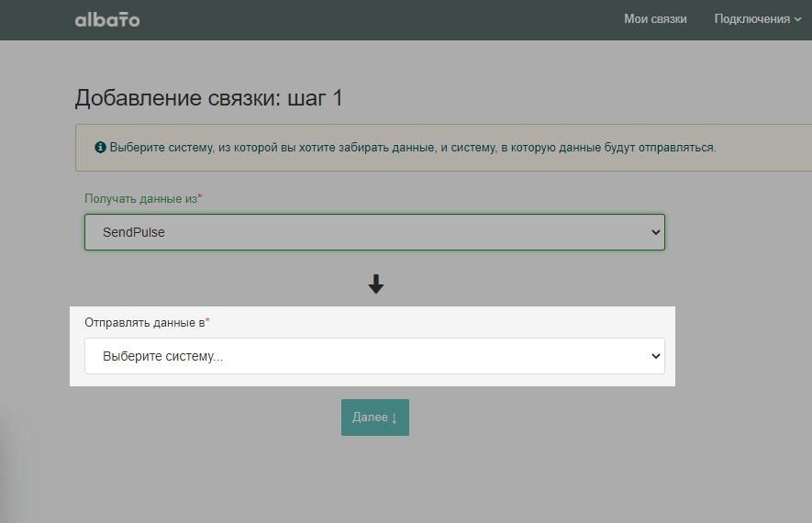Click the Добавление связки: шаг 1 heading

point(208,98)
